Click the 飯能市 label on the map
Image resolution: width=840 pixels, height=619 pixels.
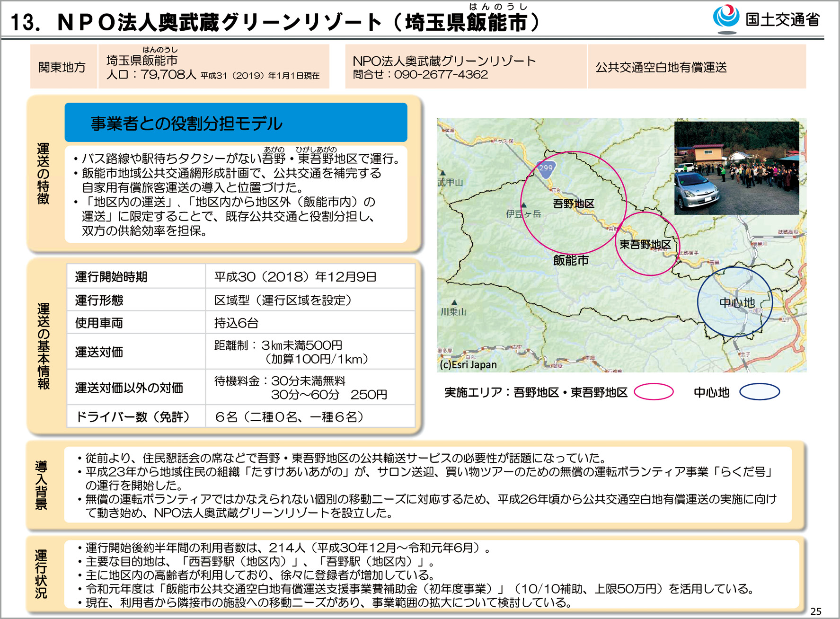(x=571, y=260)
